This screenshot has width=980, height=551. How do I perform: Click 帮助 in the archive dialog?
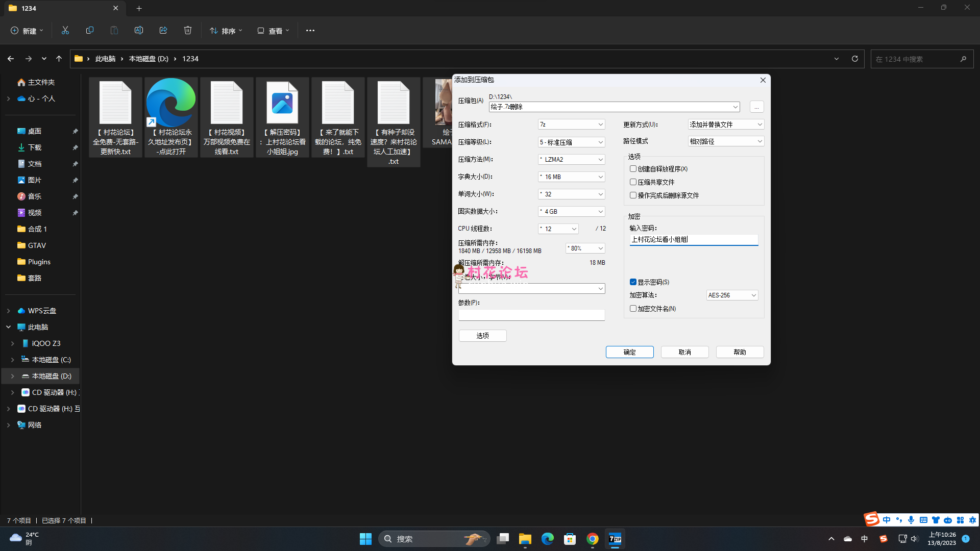[740, 352]
